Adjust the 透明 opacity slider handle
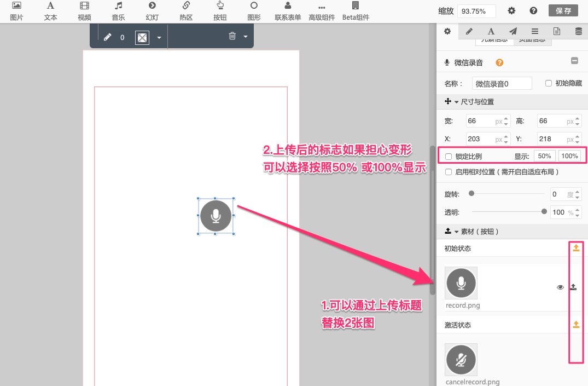This screenshot has width=588, height=386. [544, 212]
